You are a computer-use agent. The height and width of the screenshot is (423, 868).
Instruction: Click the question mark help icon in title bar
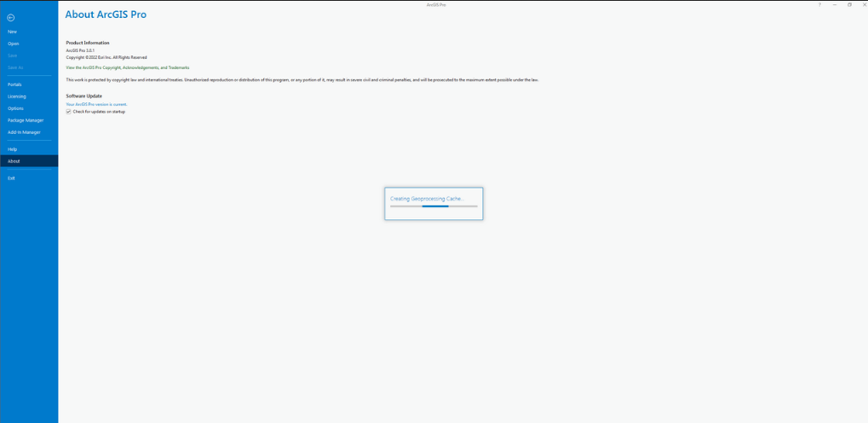pos(819,4)
